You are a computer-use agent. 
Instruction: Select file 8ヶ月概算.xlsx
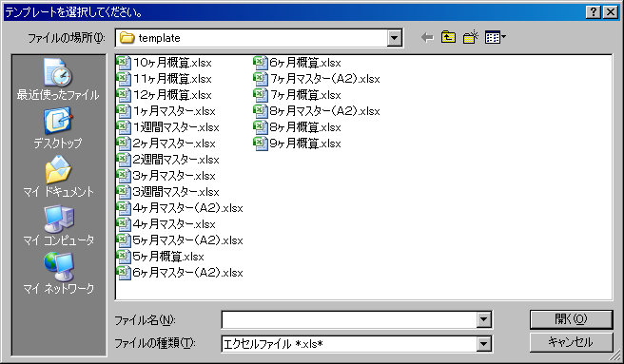pos(298,127)
